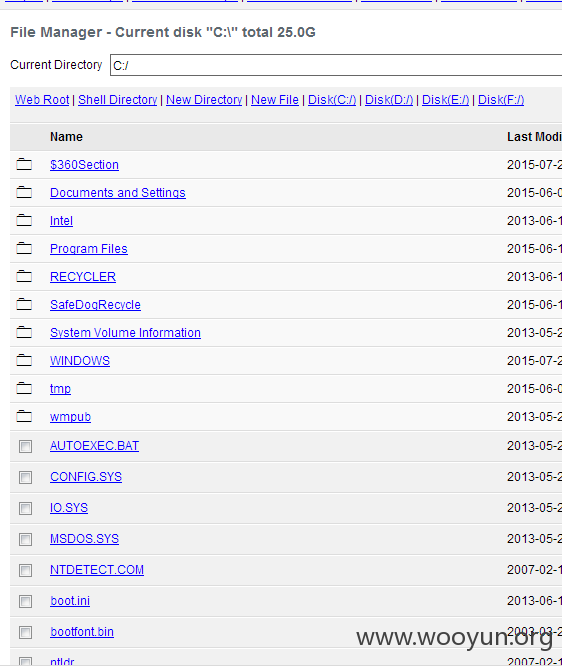Open the wmpub folder link

(x=71, y=417)
